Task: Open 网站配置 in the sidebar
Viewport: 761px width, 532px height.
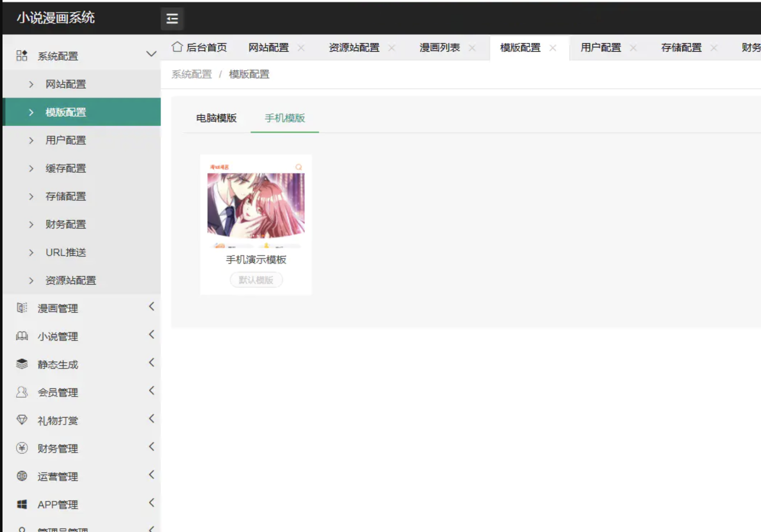Action: coord(82,84)
